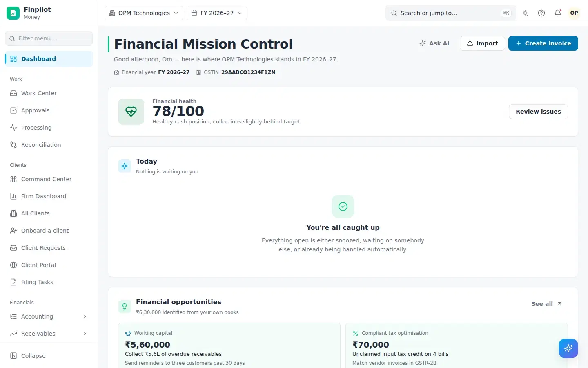Image resolution: width=588 pixels, height=368 pixels.
Task: Click Review issues button
Action: [538, 112]
